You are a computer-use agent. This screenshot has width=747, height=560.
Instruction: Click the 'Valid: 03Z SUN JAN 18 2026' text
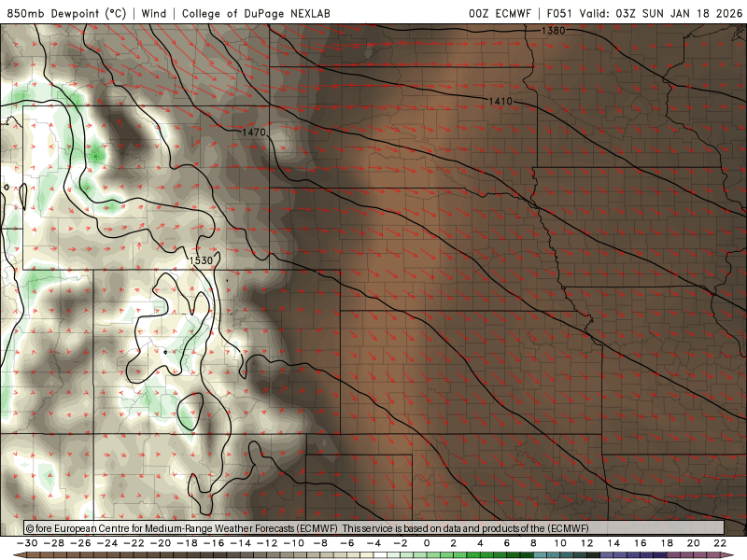661,13
